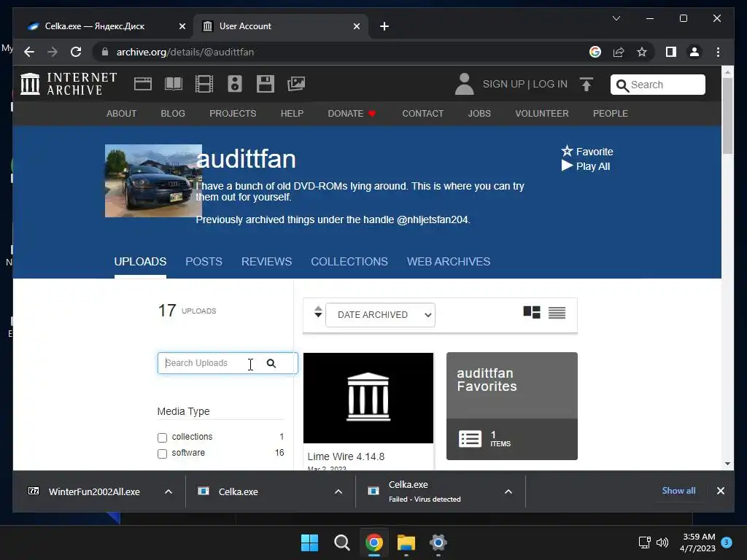This screenshot has width=747, height=560.
Task: Switch to the WEB ARCHIVES tab
Action: click(449, 262)
